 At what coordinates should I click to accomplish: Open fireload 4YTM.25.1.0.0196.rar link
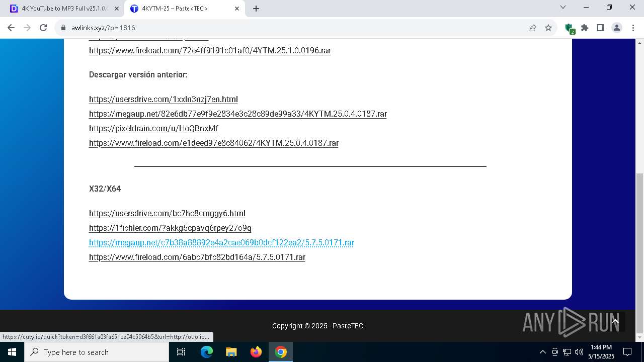click(x=210, y=50)
